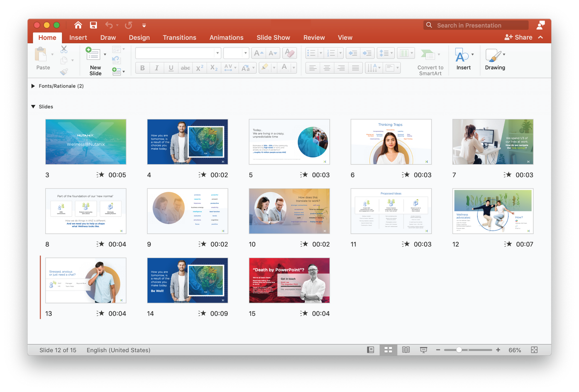Switch to the Animations tab

pos(226,37)
